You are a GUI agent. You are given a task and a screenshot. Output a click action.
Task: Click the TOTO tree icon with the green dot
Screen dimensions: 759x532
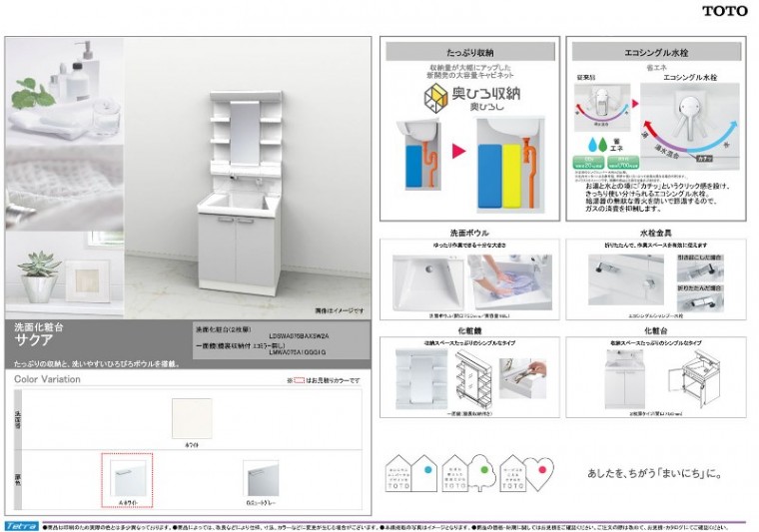(x=468, y=473)
